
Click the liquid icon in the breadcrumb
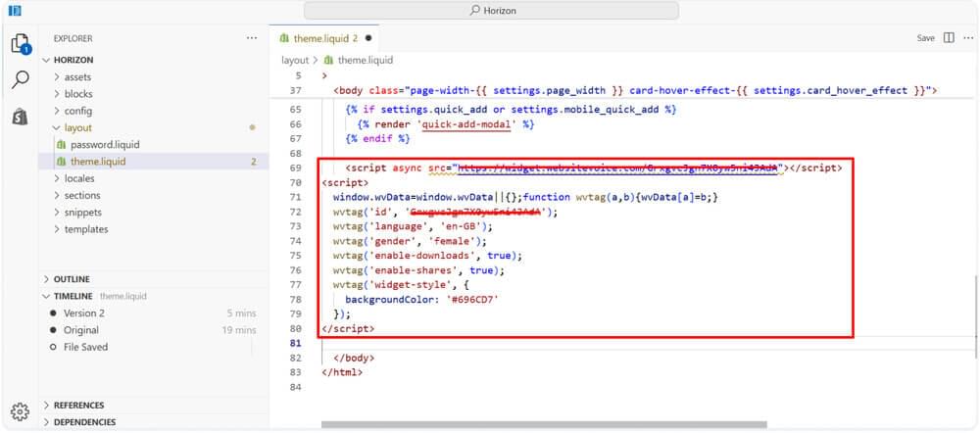[x=328, y=61]
